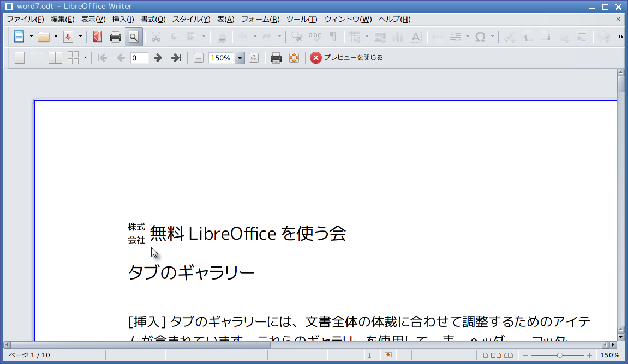Click the Insert Image icon
The width and height of the screenshot is (628, 364).
pyautogui.click(x=380, y=37)
